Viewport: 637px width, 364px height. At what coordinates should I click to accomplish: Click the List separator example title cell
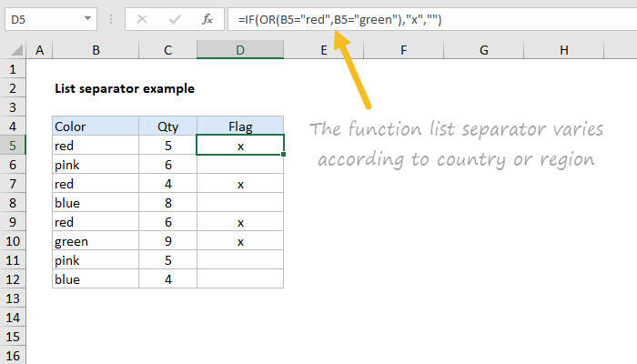pyautogui.click(x=124, y=89)
